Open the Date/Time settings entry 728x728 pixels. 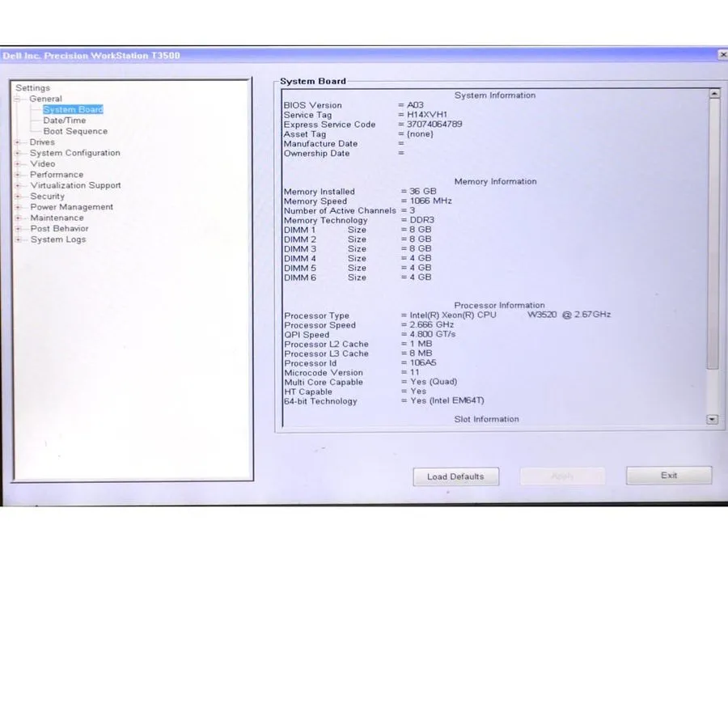[x=65, y=121]
